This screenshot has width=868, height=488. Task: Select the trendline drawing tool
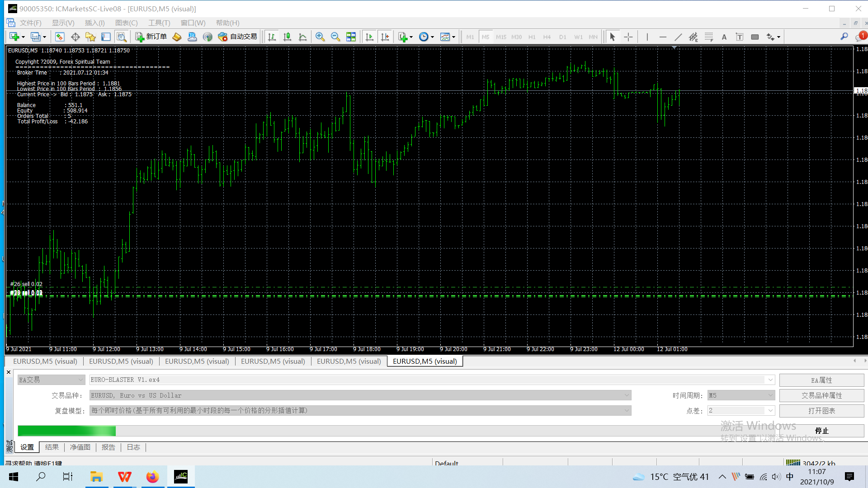click(x=678, y=37)
